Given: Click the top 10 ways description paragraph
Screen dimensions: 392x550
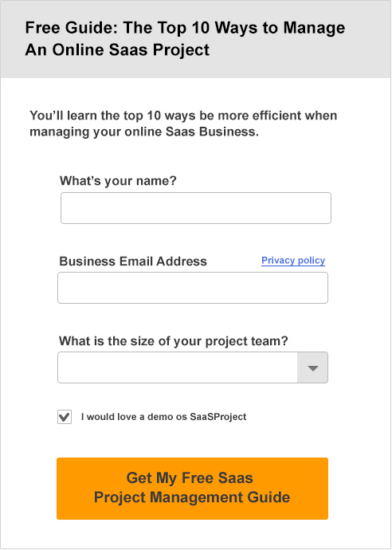Looking at the screenshot, I should point(183,124).
